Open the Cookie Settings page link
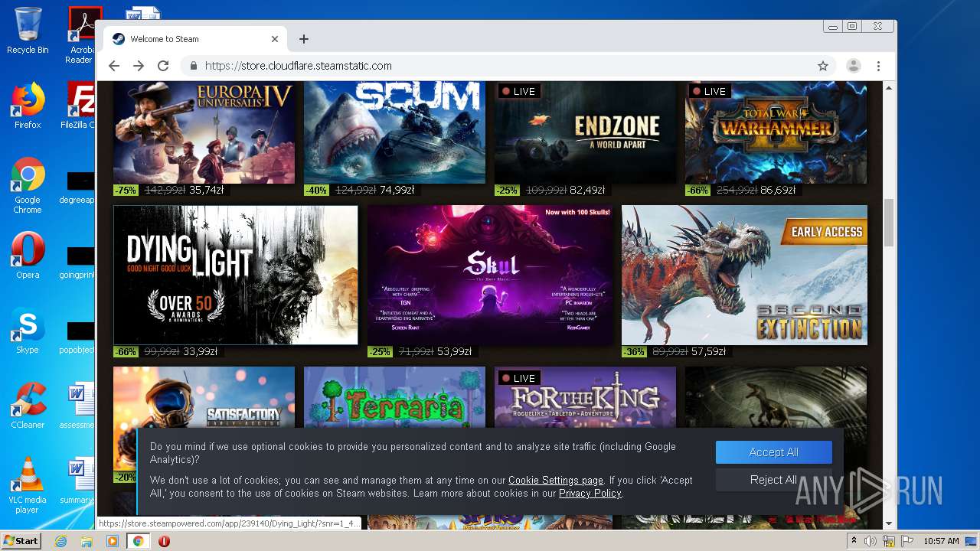This screenshot has width=980, height=551. pos(556,481)
